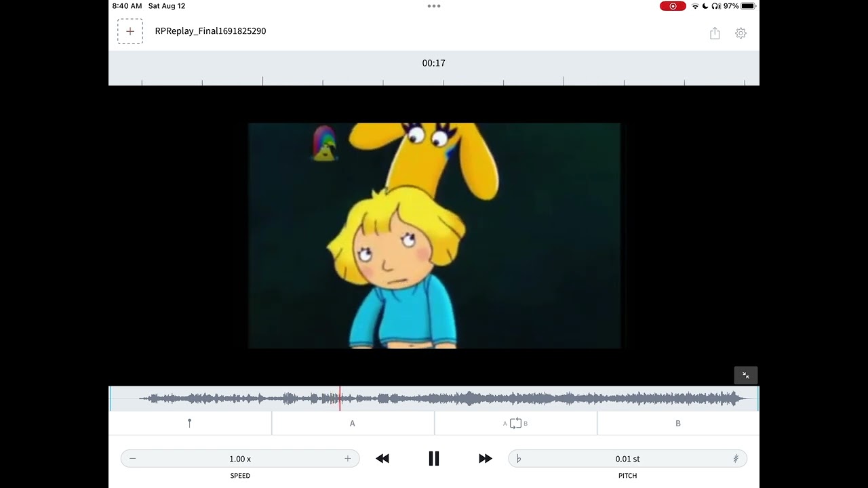Tap the 1.00 x speed value
Viewport: 868px width, 488px height.
click(x=240, y=459)
